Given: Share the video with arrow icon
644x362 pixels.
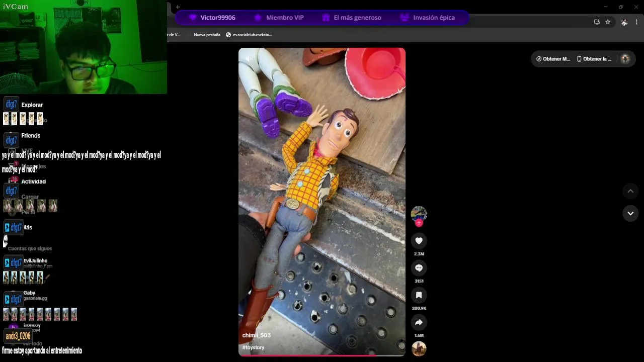Looking at the screenshot, I should pos(419,322).
